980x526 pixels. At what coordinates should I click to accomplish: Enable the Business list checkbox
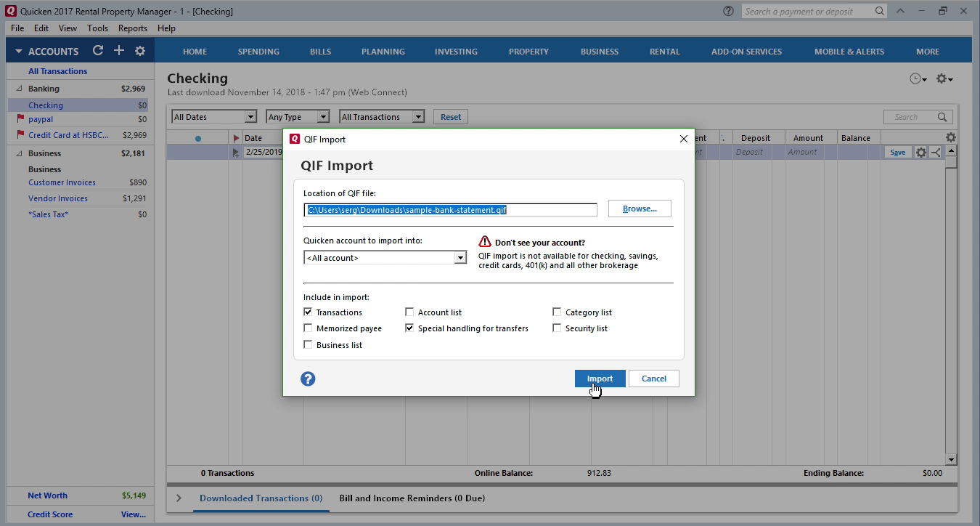pyautogui.click(x=308, y=345)
